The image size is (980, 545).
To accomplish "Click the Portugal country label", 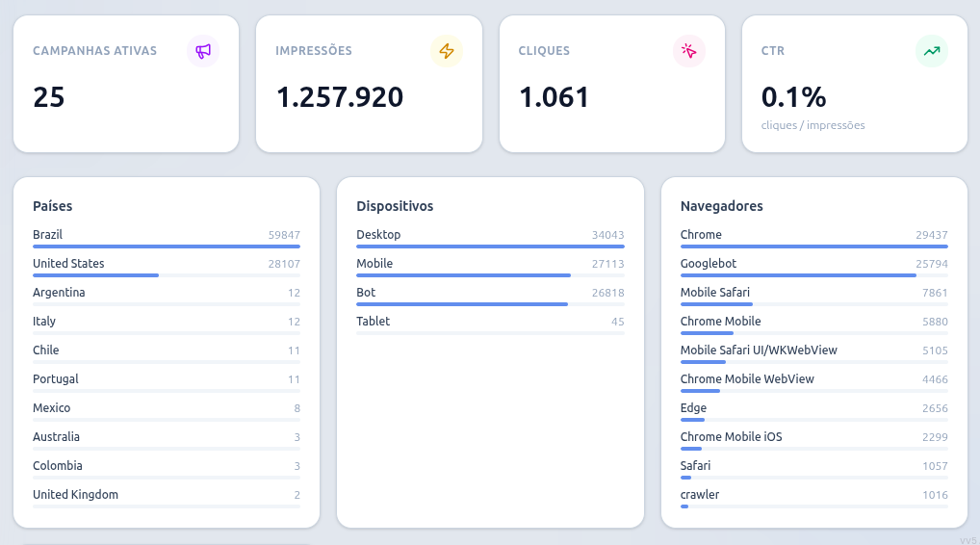I will click(56, 378).
